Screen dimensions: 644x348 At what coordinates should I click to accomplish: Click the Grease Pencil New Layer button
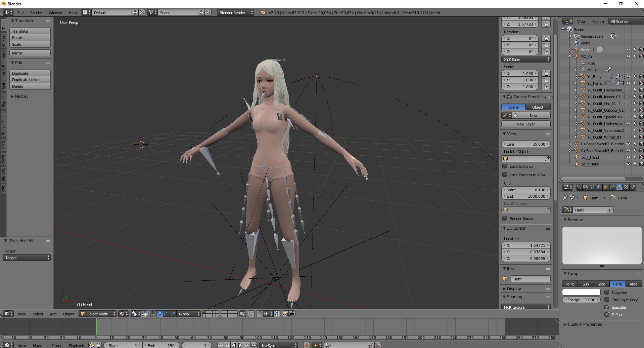526,124
